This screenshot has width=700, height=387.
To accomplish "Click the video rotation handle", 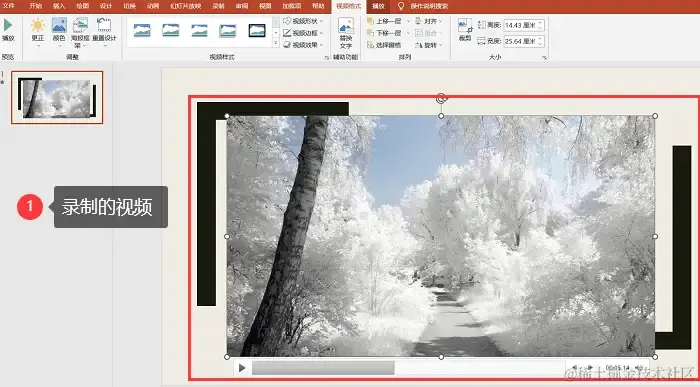I will (441, 98).
